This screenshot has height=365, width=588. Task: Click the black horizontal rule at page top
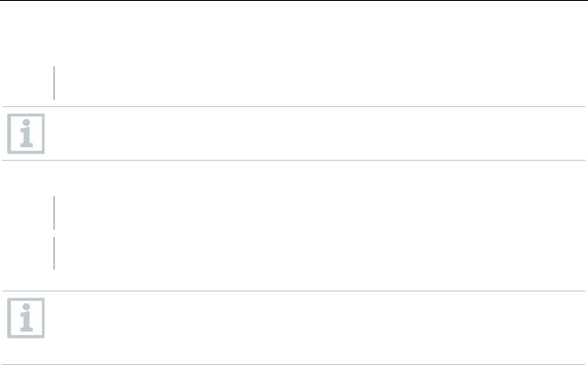pyautogui.click(x=294, y=1)
